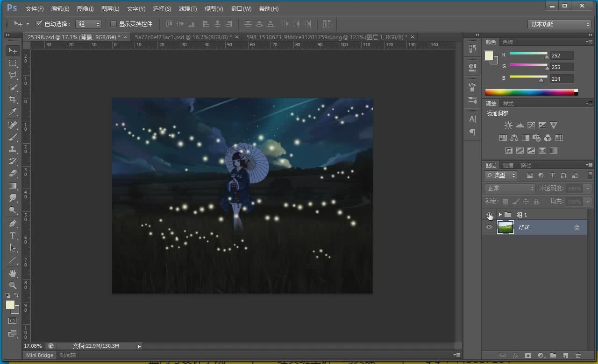Screen dimensions: 598x364
Task: Toggle Quick Mask mode icon
Action: pos(13,321)
